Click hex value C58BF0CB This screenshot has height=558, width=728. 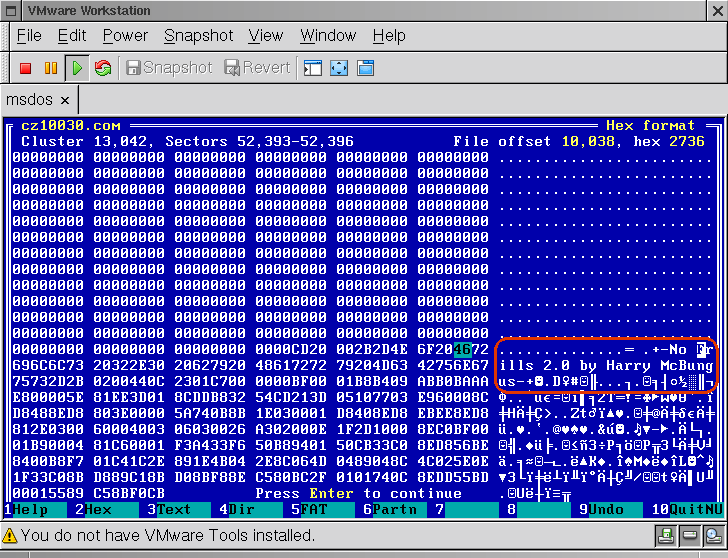coord(129,493)
